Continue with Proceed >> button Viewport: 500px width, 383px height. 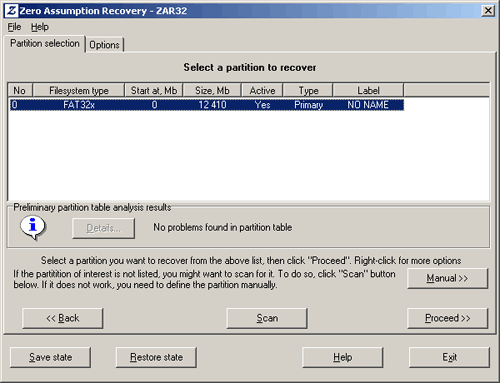click(x=447, y=318)
